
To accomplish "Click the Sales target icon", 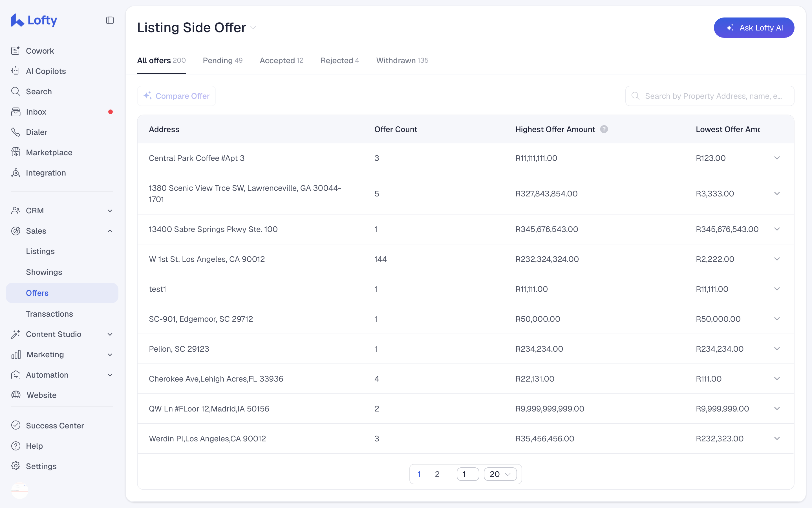I will point(16,231).
